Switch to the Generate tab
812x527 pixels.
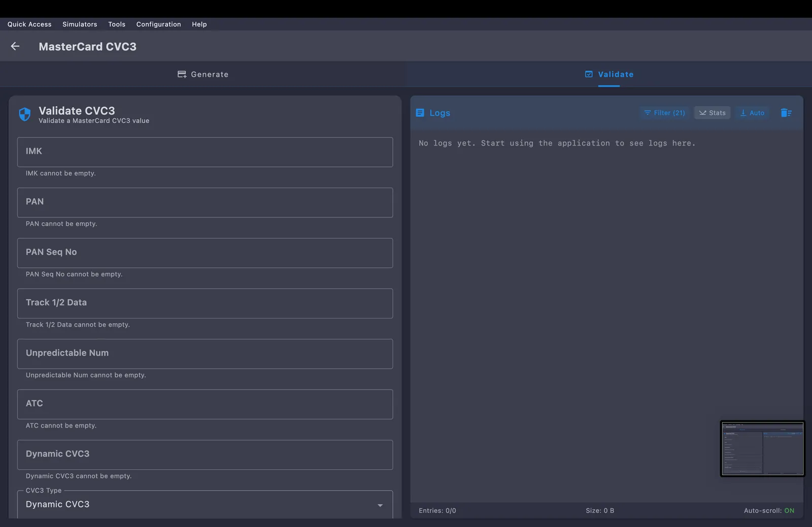pos(203,74)
